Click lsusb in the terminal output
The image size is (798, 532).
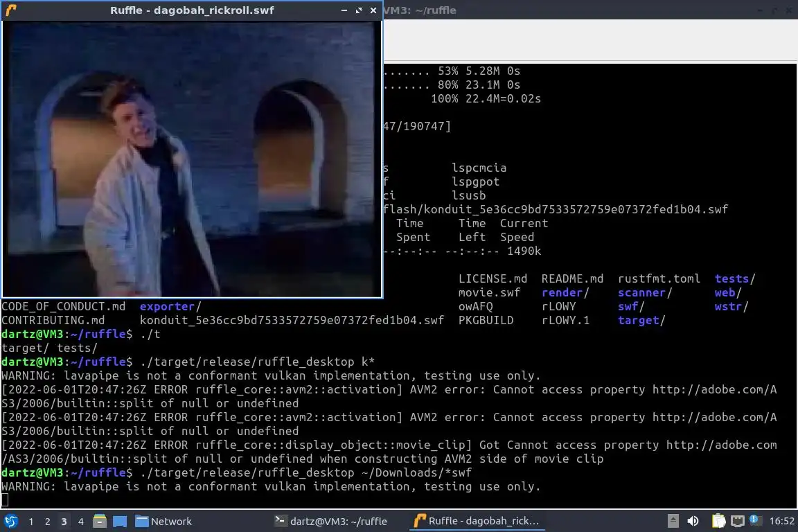coord(469,195)
